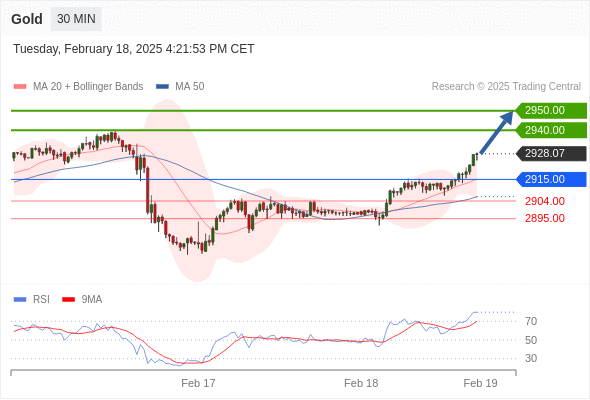The height and width of the screenshot is (400, 590).
Task: Click the 2940.00 green resistance tag
Action: coord(551,130)
